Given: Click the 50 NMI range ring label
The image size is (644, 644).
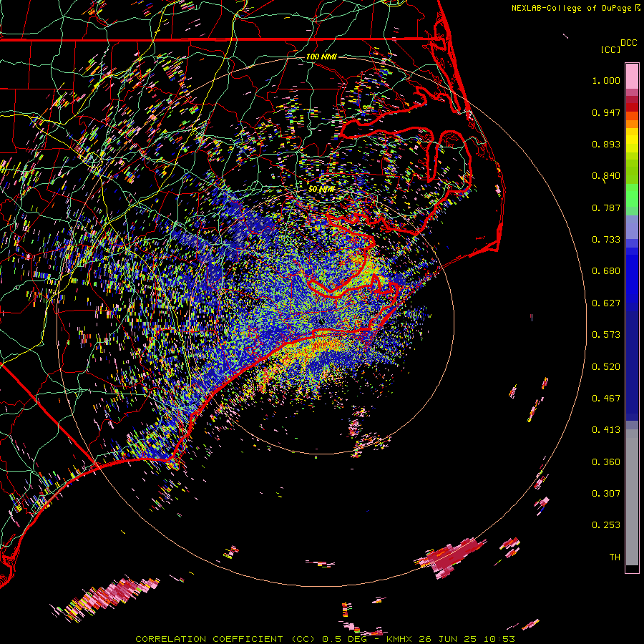Looking at the screenshot, I should 321,190.
